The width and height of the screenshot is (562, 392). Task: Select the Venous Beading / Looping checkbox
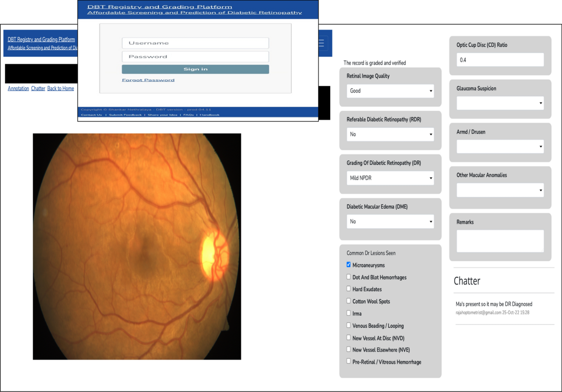pyautogui.click(x=348, y=326)
